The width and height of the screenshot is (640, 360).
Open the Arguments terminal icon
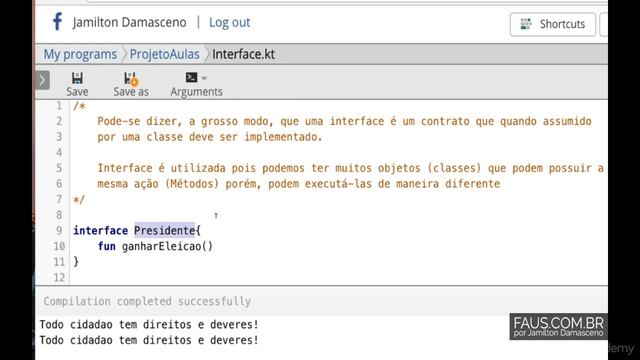coord(191,78)
